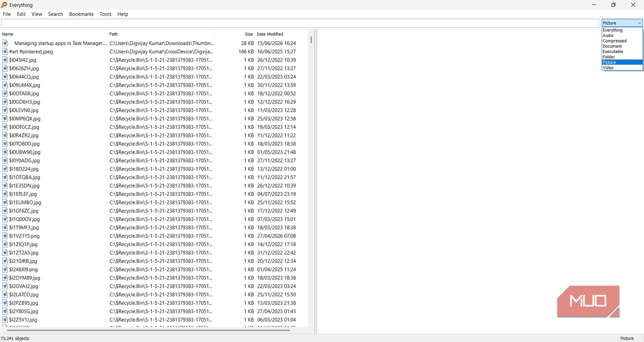Click file icon of $I0UBW90.jpg
Image resolution: width=644 pixels, height=342 pixels.
pyautogui.click(x=5, y=152)
